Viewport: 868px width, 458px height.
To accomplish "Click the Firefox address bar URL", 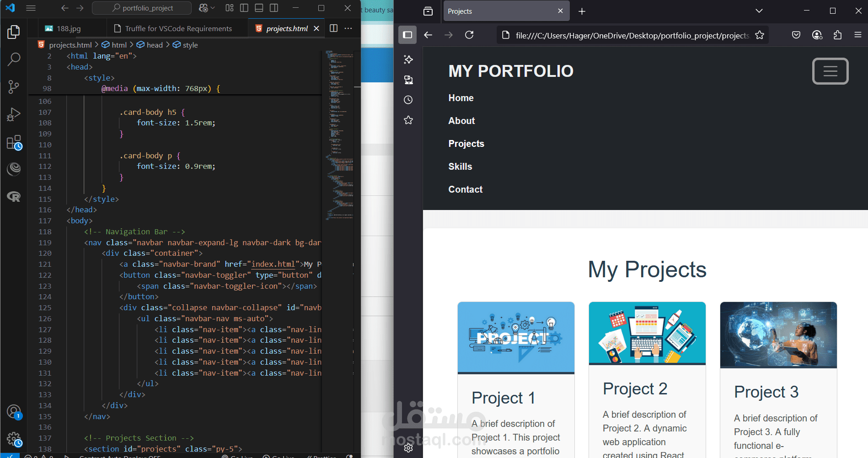I will point(632,35).
